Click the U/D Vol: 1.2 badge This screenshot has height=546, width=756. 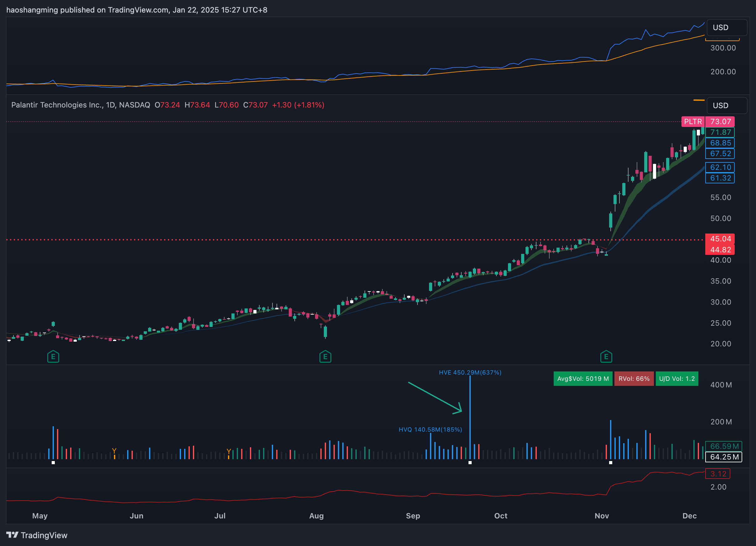[x=677, y=379]
